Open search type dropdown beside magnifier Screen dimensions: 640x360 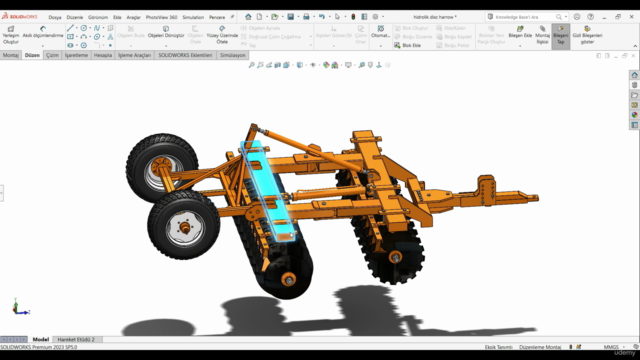tap(565, 17)
